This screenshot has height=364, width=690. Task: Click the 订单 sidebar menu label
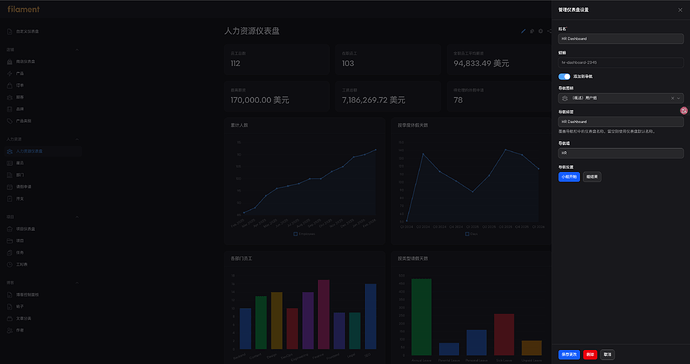point(20,85)
